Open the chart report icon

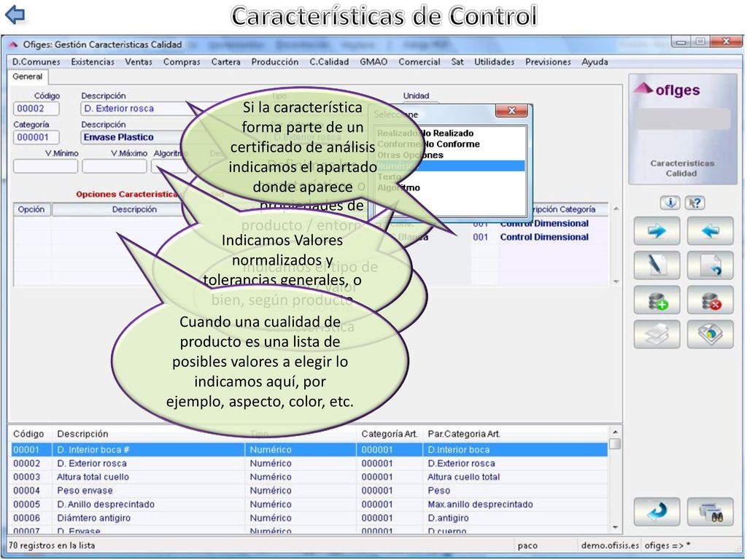[711, 334]
